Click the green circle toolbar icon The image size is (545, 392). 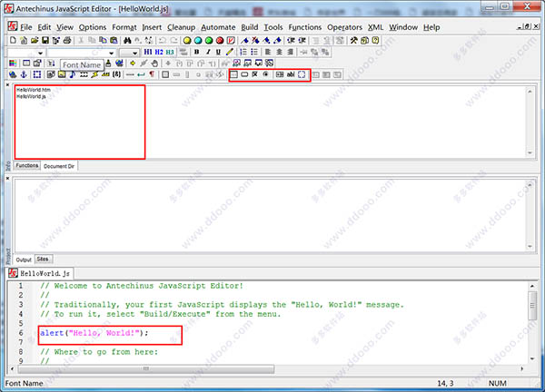click(x=209, y=40)
